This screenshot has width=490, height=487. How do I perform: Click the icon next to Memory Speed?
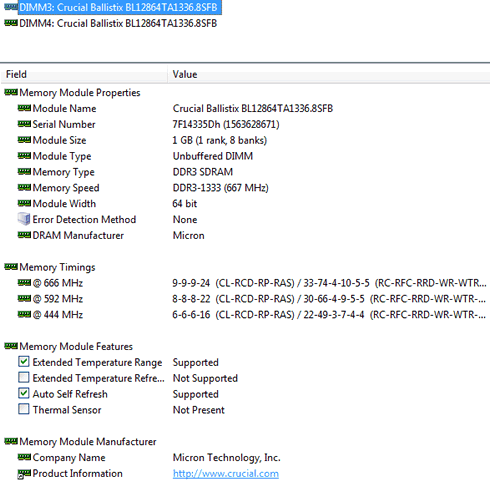click(24, 187)
